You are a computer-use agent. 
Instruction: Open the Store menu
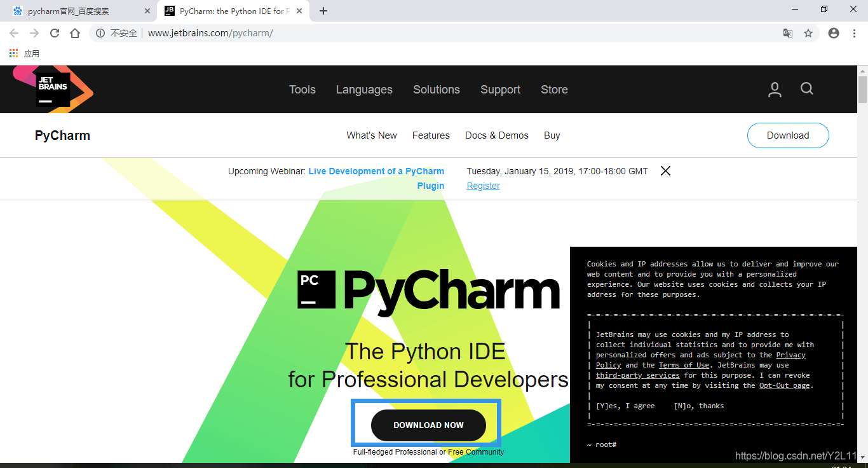click(554, 90)
